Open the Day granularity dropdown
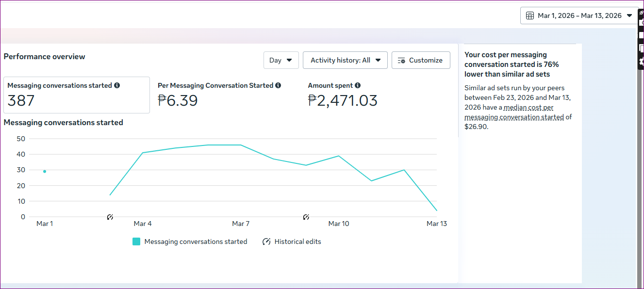This screenshot has width=644, height=289. pyautogui.click(x=281, y=60)
